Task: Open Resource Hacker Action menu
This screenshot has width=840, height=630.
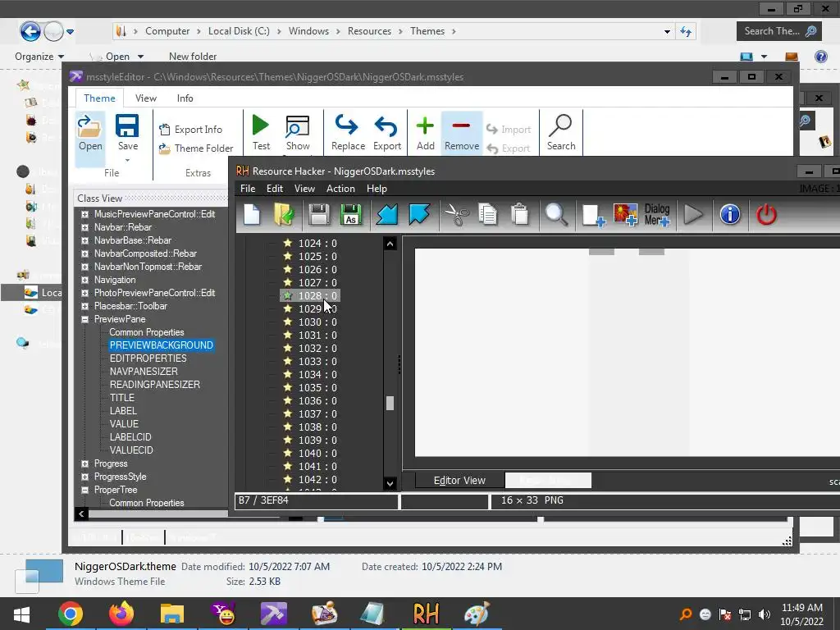Action: coord(340,189)
